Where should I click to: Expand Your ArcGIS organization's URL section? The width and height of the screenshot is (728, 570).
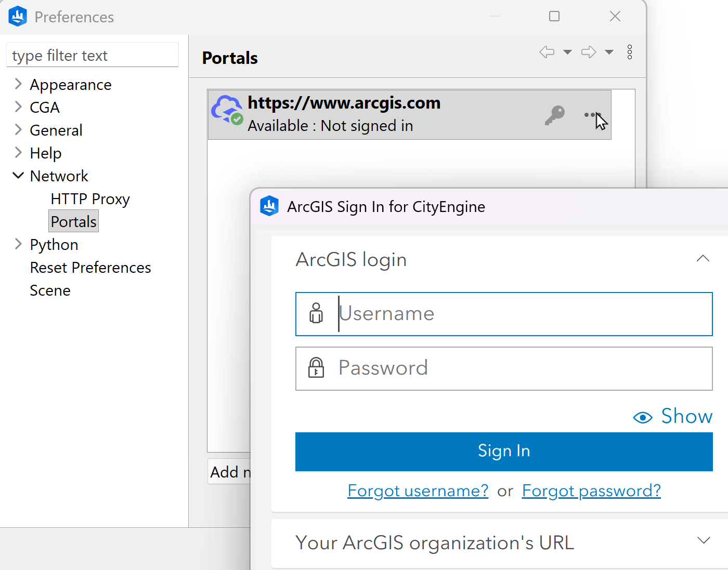(704, 541)
